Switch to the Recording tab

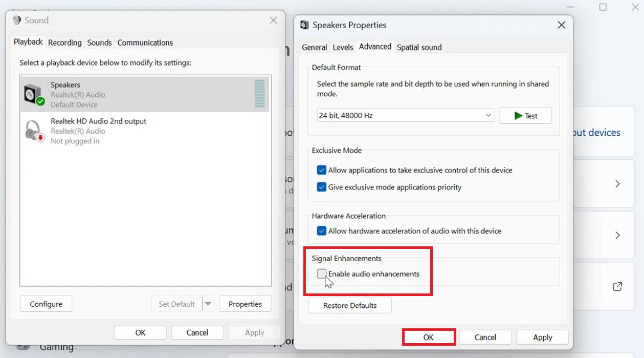coord(64,43)
